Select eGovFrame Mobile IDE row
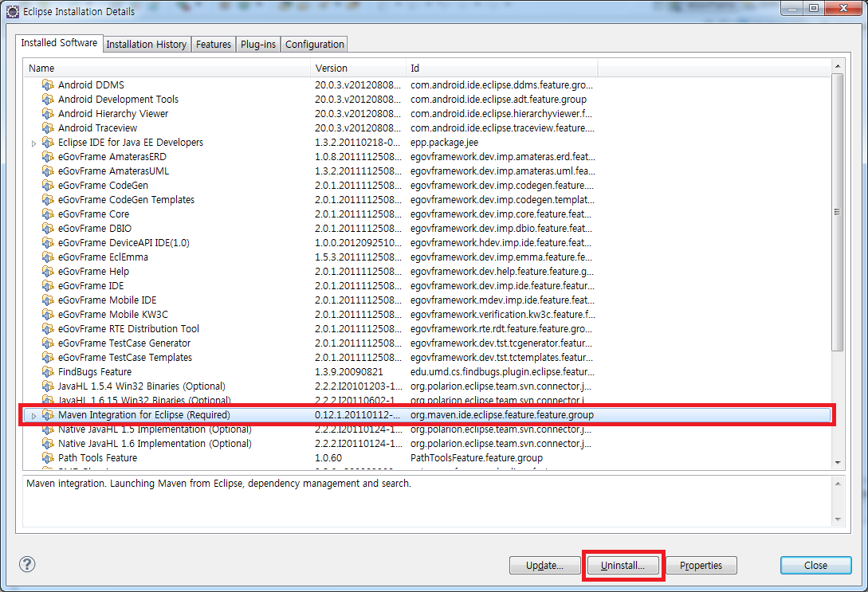Screen dimensions: 868x592 pos(107,300)
